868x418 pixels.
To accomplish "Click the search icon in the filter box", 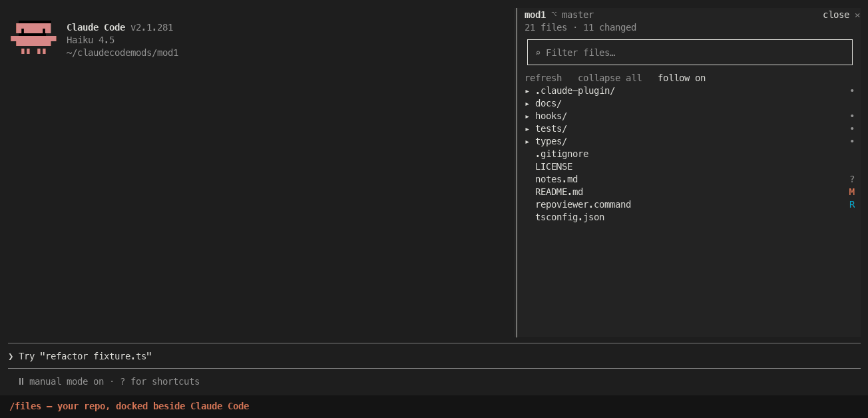I will [538, 53].
